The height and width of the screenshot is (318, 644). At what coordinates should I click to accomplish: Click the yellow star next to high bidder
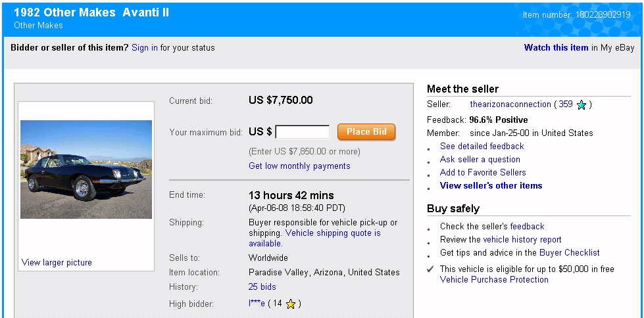[x=291, y=304]
